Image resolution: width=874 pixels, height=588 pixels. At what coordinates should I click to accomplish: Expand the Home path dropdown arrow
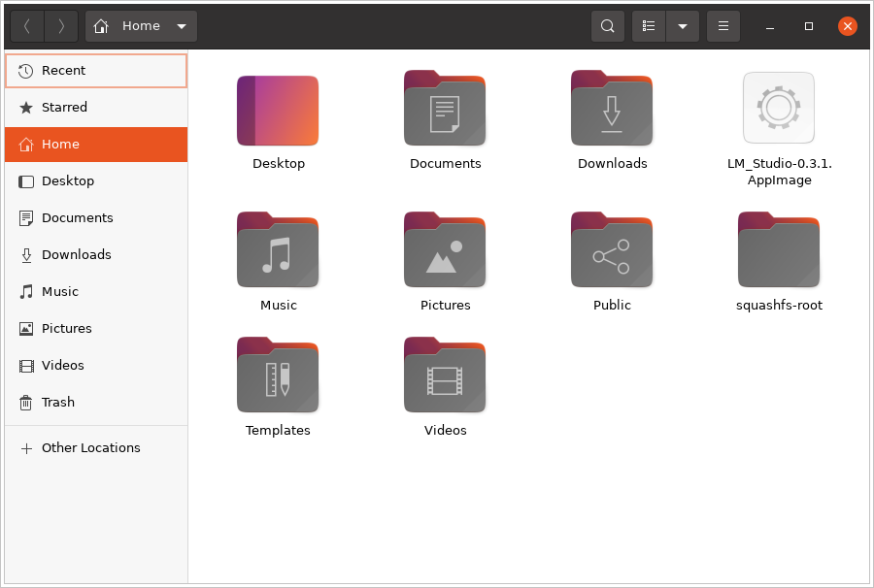click(182, 26)
